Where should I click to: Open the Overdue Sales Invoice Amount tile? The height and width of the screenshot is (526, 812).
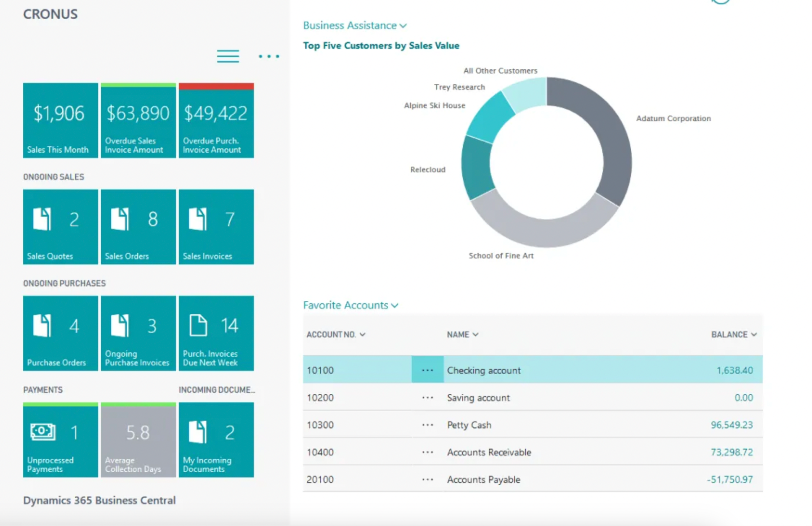[x=138, y=121]
